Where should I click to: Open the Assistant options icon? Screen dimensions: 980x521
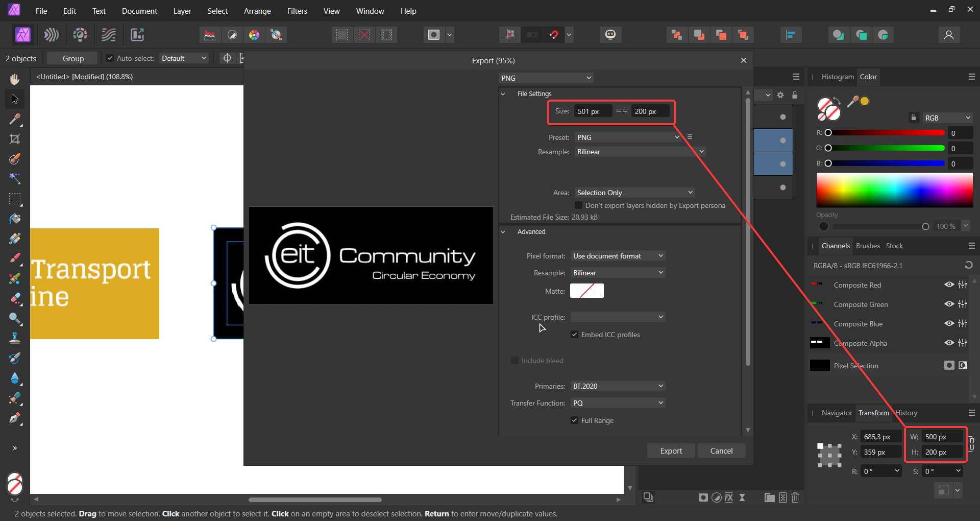pos(610,35)
